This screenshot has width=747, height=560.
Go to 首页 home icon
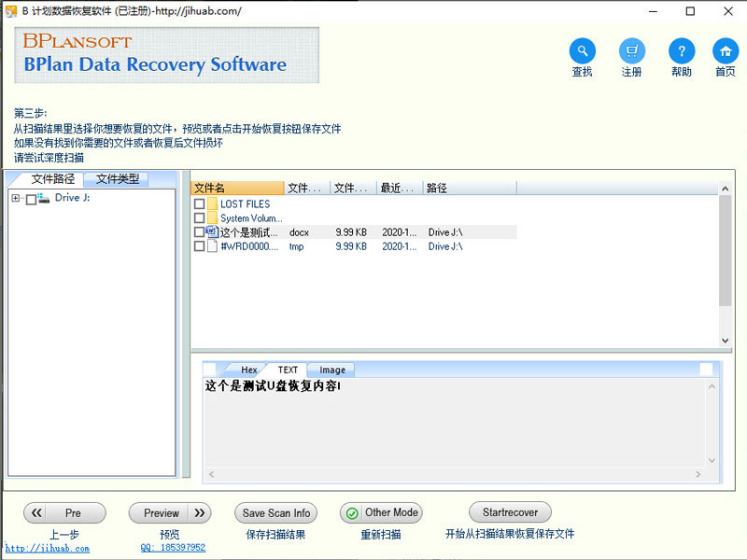[x=726, y=50]
